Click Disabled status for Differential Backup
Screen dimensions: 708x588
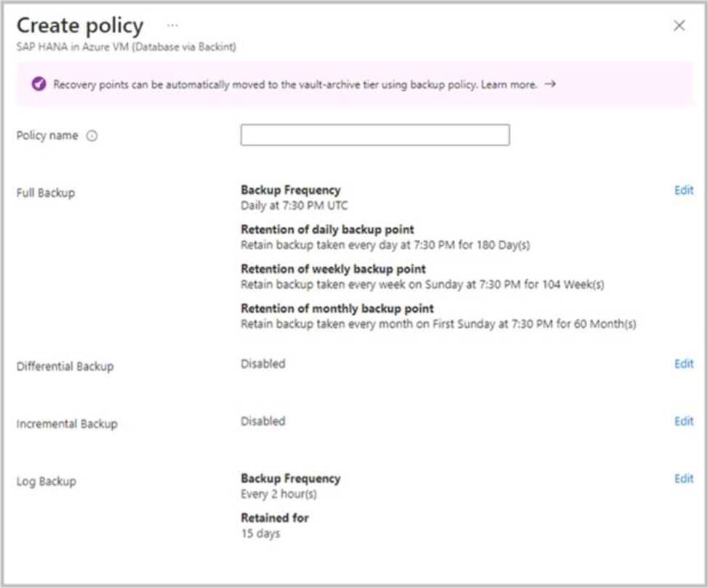[x=262, y=363]
